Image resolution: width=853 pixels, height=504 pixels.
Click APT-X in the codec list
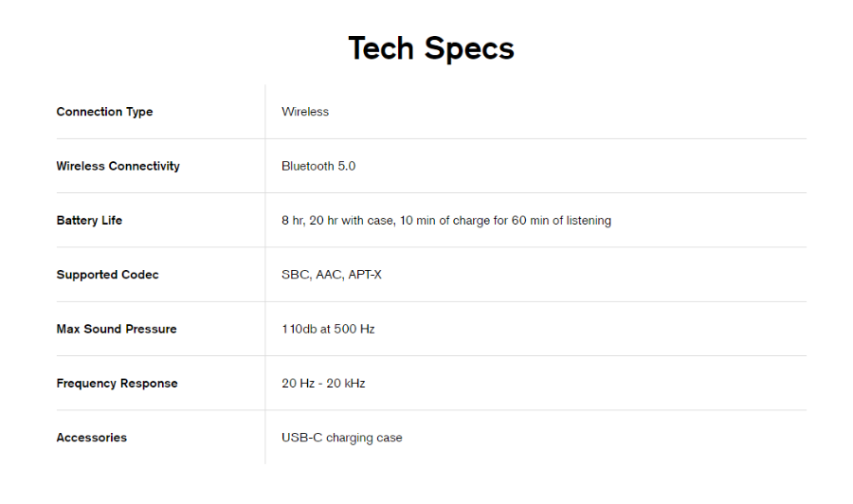tap(365, 275)
